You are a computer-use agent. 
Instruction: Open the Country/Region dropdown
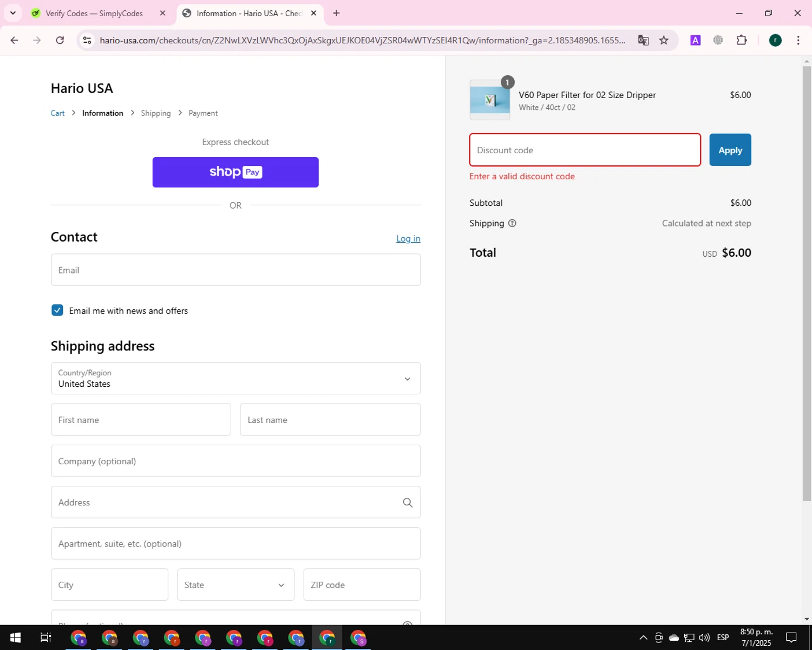(235, 378)
